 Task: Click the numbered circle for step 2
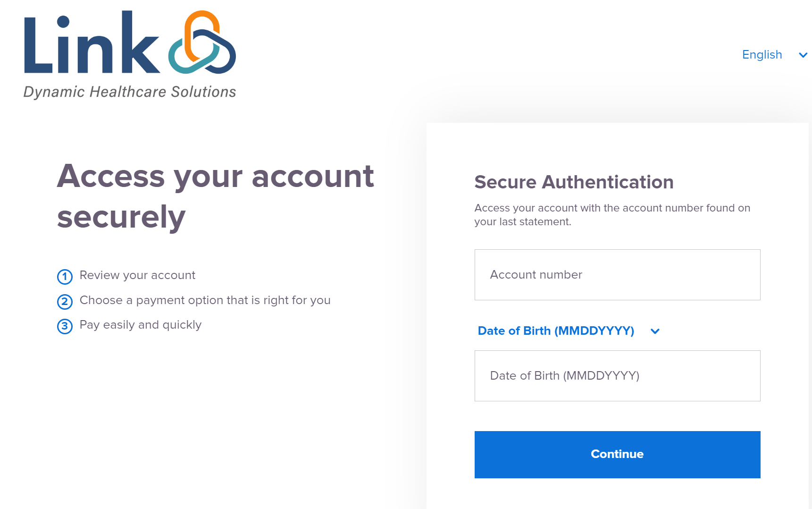click(65, 302)
